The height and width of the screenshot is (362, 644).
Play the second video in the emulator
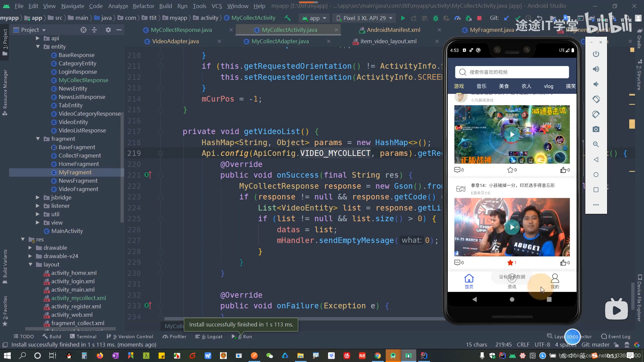[x=512, y=227]
